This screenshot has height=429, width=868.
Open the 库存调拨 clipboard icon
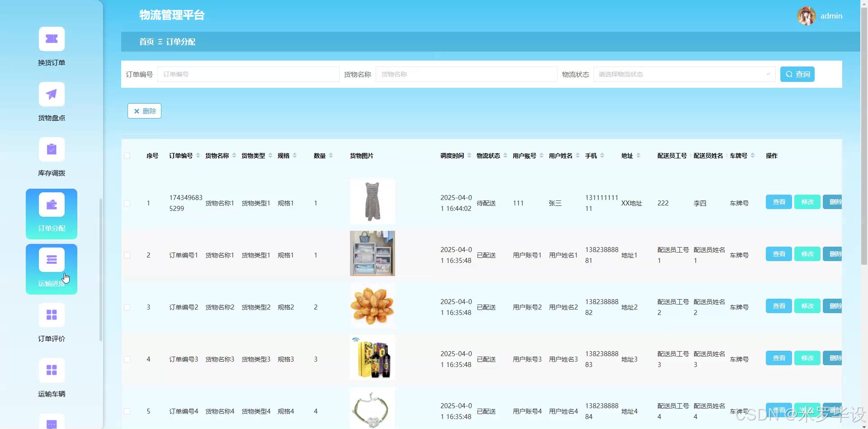point(52,150)
